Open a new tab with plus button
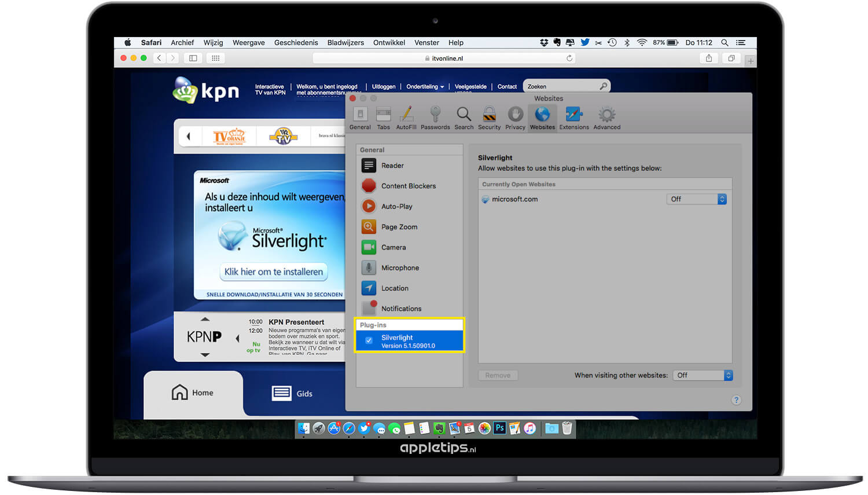The image size is (868, 495). [x=751, y=61]
